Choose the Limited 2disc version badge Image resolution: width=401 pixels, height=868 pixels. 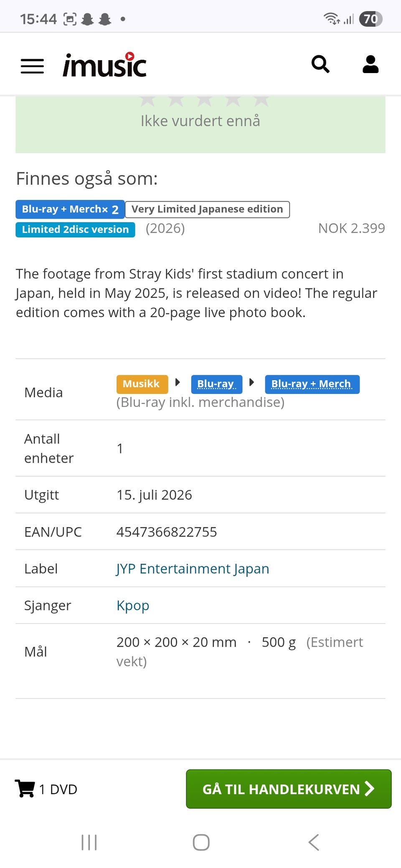(75, 230)
